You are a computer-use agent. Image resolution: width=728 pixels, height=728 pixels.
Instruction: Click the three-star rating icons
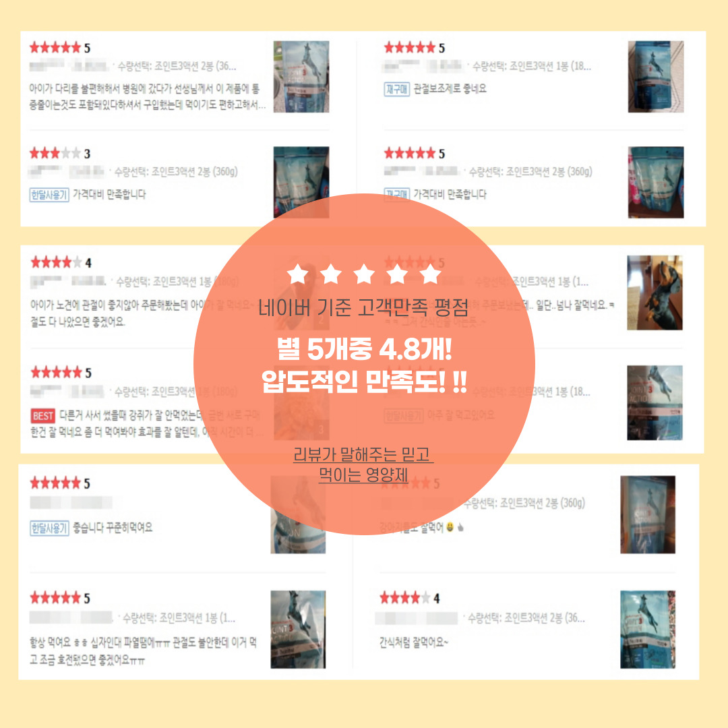[60, 153]
